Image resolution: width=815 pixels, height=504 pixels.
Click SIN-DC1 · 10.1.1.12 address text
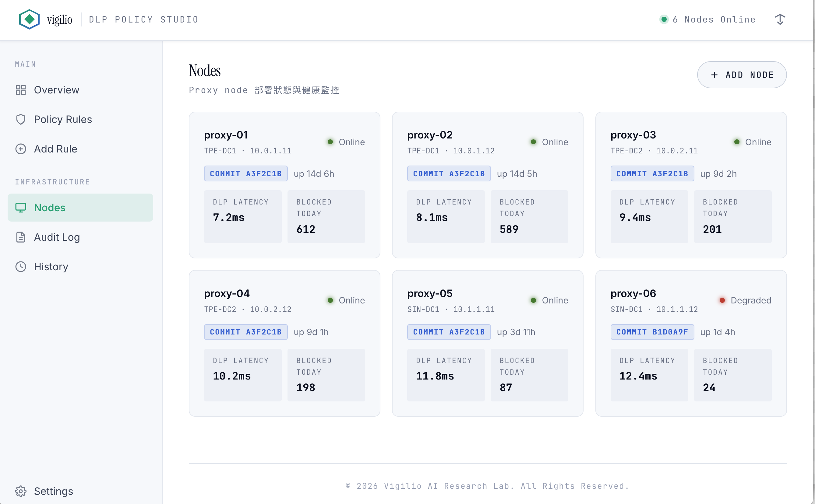pyautogui.click(x=654, y=309)
